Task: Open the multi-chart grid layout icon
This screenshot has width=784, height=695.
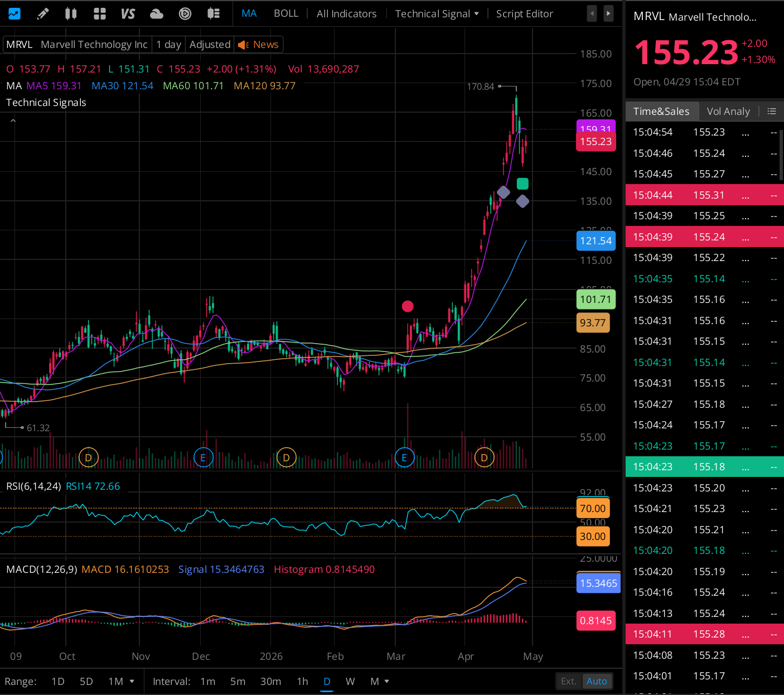Action: (100, 13)
